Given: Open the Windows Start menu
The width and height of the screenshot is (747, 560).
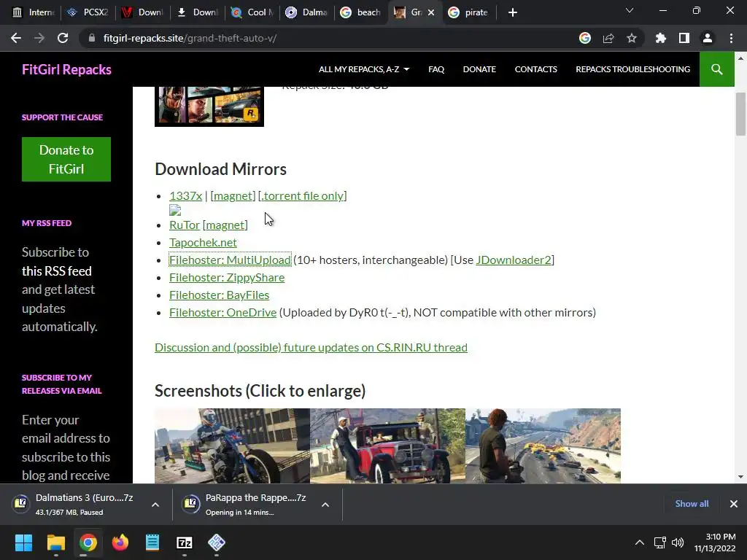Looking at the screenshot, I should tap(23, 542).
